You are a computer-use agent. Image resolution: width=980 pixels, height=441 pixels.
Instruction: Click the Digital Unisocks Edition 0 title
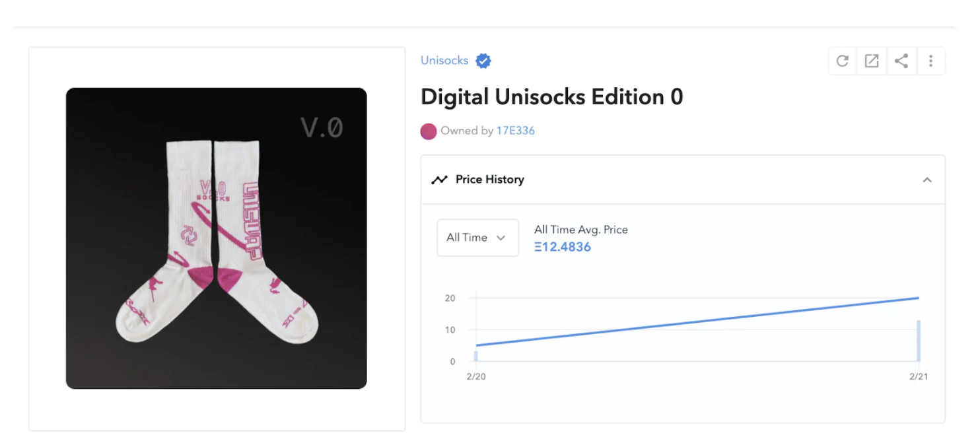(551, 97)
